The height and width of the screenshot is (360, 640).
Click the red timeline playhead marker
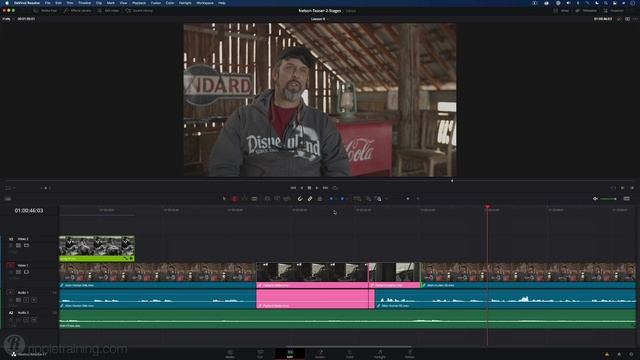(487, 207)
